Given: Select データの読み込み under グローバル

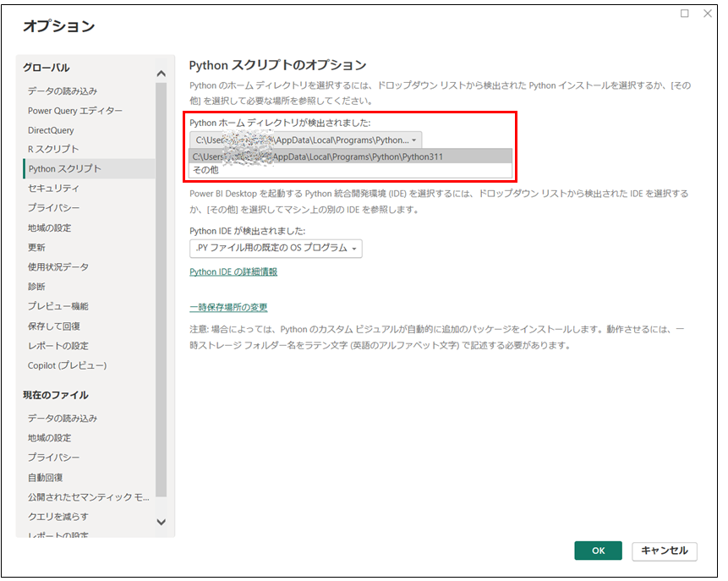Looking at the screenshot, I should pos(63,90).
